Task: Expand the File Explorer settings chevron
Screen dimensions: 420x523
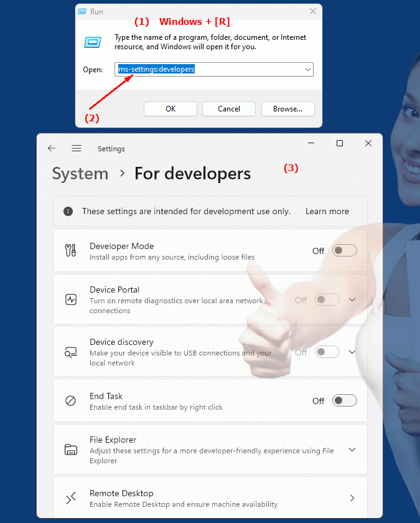Action: (352, 450)
